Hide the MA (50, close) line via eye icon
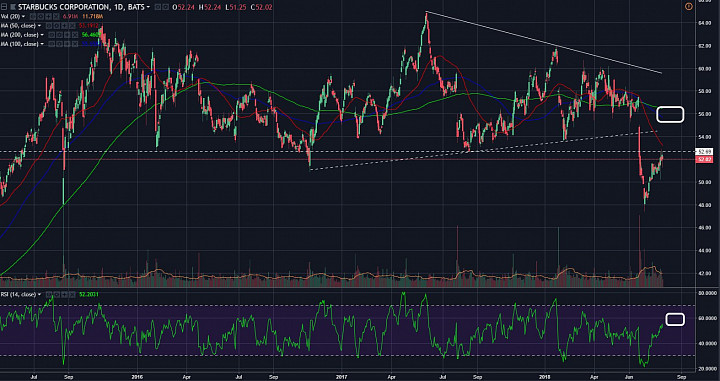The image size is (720, 381). pyautogui.click(x=49, y=26)
